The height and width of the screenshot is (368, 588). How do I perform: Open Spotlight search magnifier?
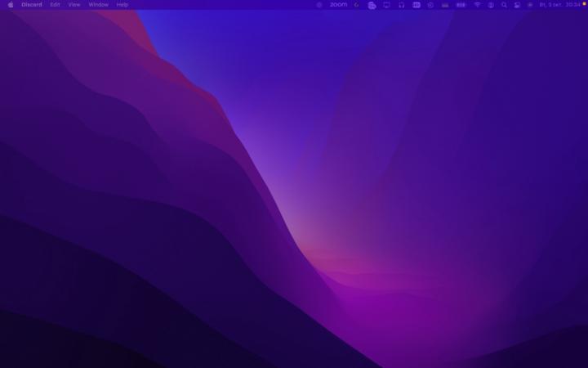[504, 5]
